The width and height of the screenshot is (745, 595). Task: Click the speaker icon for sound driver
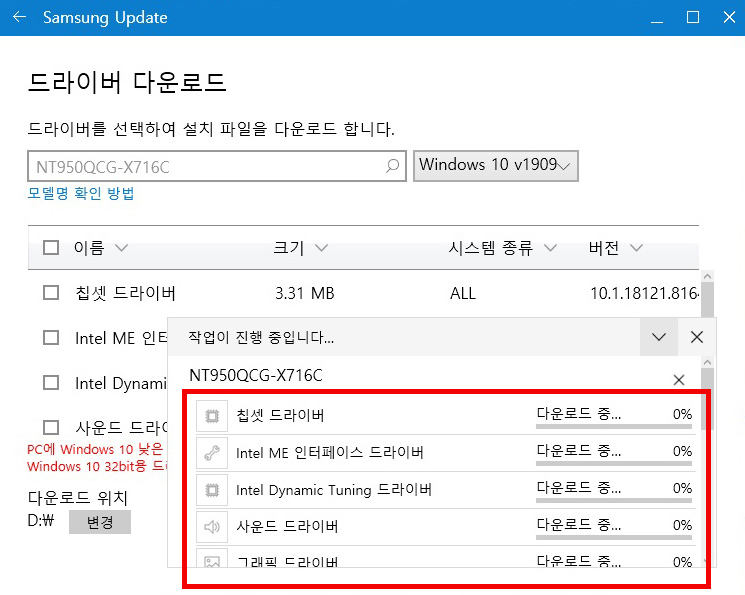212,527
